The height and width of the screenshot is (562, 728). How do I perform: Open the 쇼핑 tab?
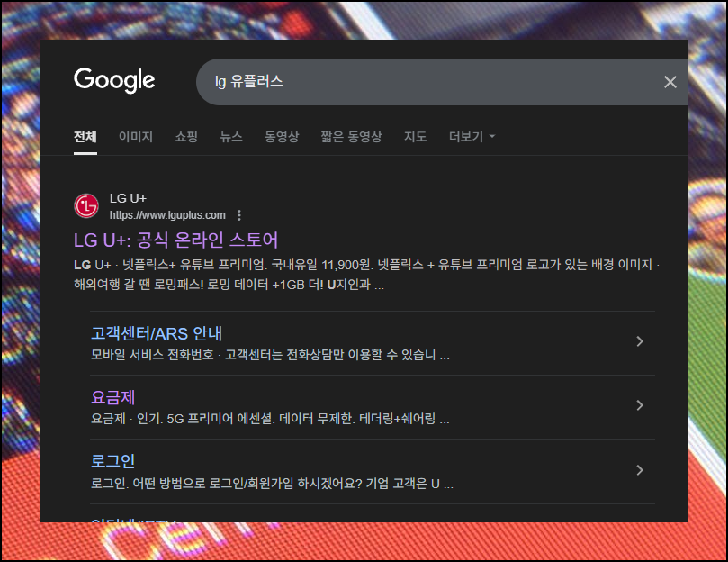pos(186,137)
